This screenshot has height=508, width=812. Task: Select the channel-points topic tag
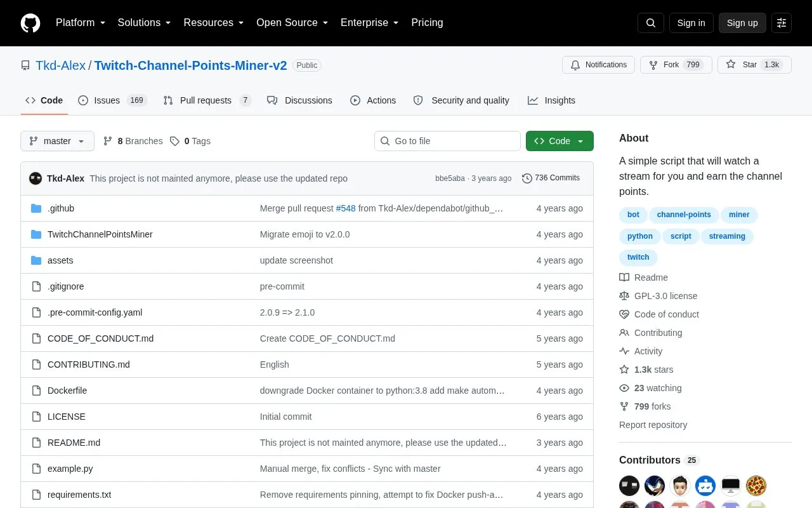(684, 215)
